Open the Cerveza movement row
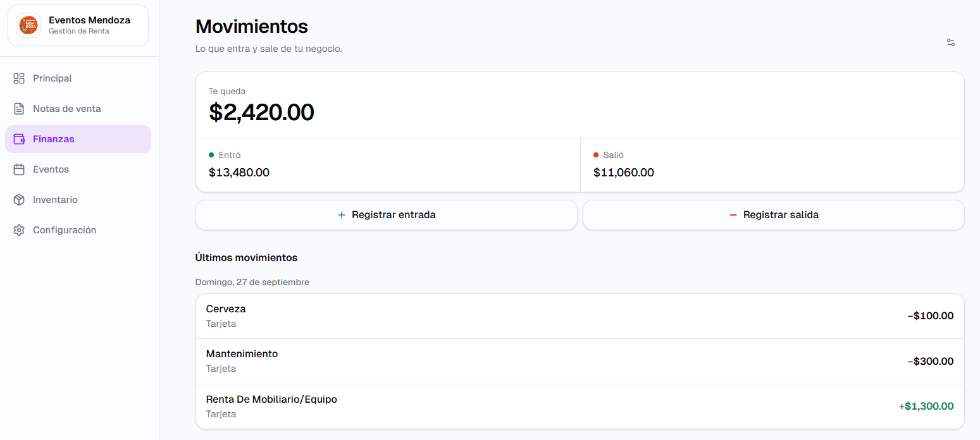 point(580,316)
